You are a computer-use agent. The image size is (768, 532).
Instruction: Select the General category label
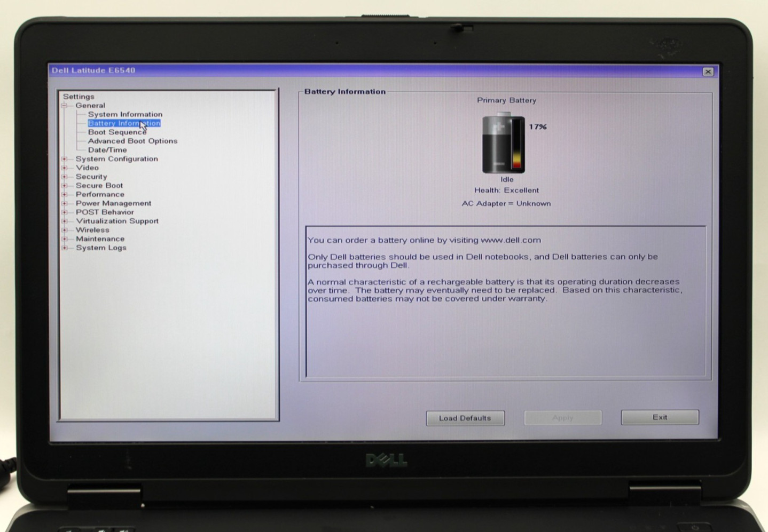tap(90, 106)
